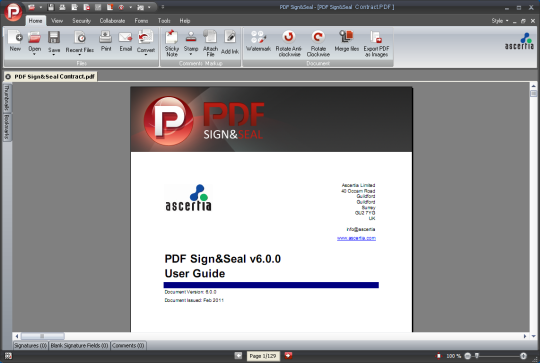Image resolution: width=540 pixels, height=363 pixels.
Task: Switch to the Home ribbon tab
Action: click(35, 21)
